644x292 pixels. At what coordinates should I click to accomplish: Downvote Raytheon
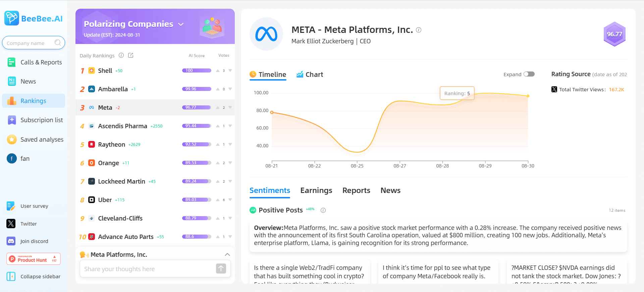click(x=230, y=144)
